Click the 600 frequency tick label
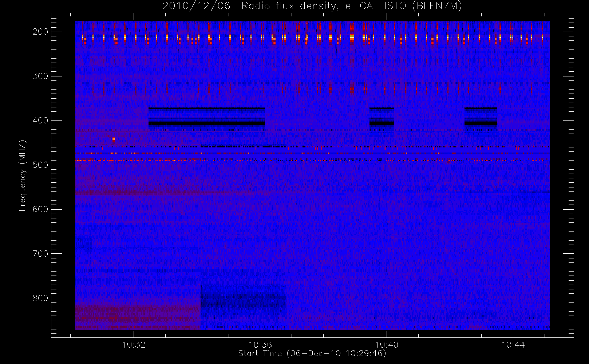589x364 pixels. (x=40, y=209)
